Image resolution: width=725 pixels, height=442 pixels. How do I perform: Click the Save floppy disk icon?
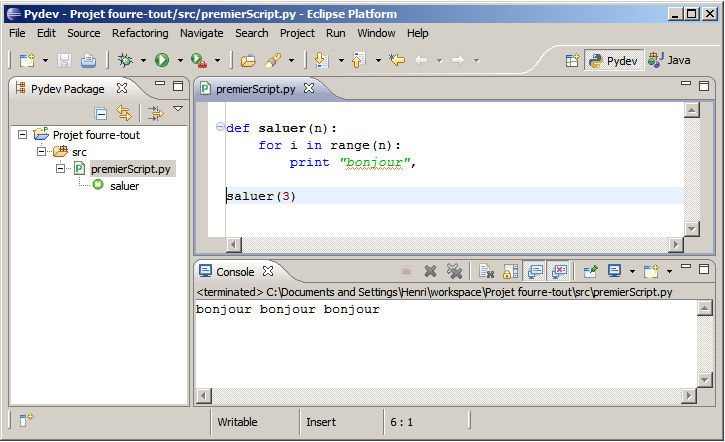point(64,60)
